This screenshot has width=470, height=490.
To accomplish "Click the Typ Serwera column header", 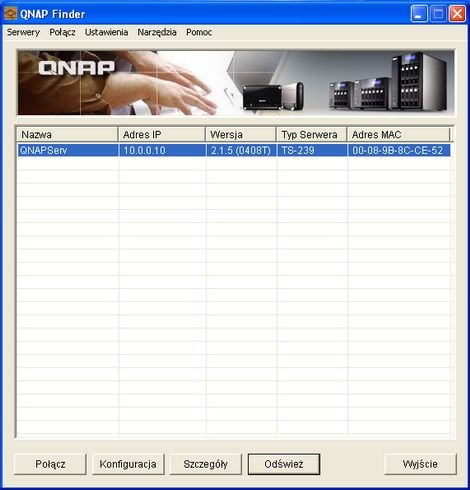I will click(x=312, y=135).
